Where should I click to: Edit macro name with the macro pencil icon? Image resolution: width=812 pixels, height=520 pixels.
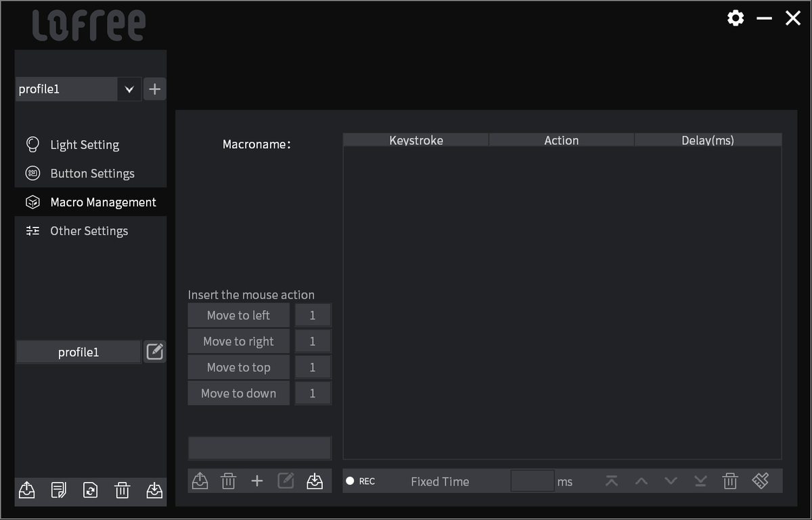(x=286, y=481)
